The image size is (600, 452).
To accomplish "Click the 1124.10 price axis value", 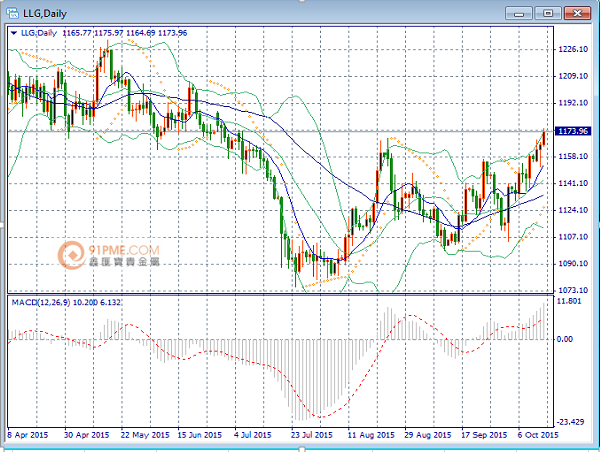I will [x=573, y=210].
